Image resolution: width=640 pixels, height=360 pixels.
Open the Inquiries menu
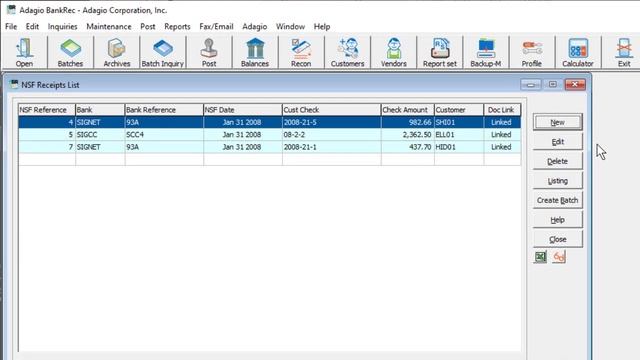point(62,27)
